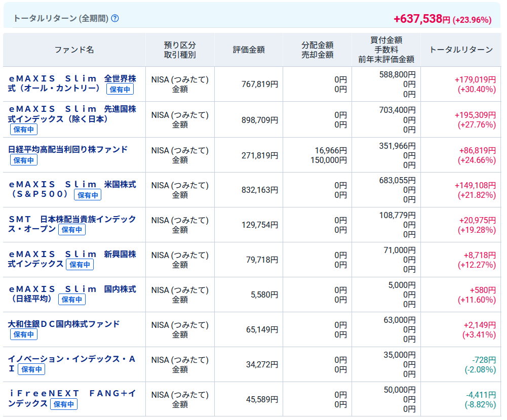Click the 評価金額 column header
Image resolution: width=507 pixels, height=420 pixels.
tap(249, 50)
